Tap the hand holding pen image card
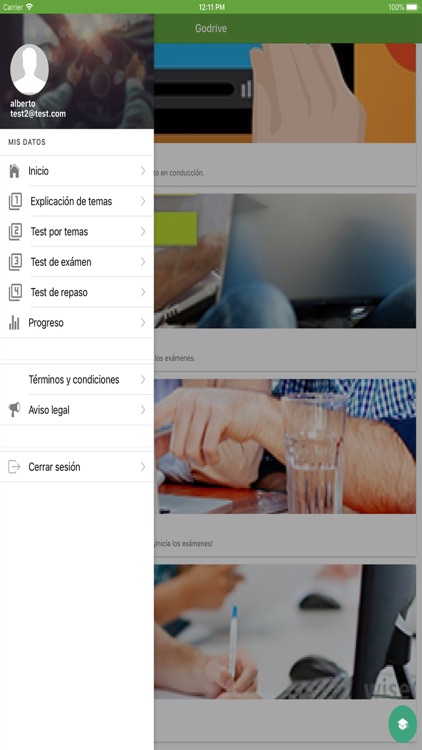This screenshot has width=422, height=750. tap(285, 632)
